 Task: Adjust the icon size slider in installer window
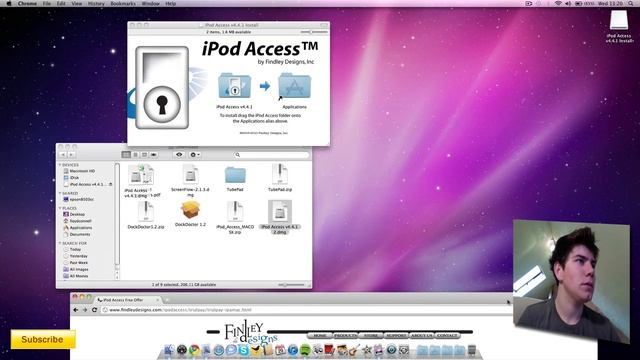[x=313, y=32]
